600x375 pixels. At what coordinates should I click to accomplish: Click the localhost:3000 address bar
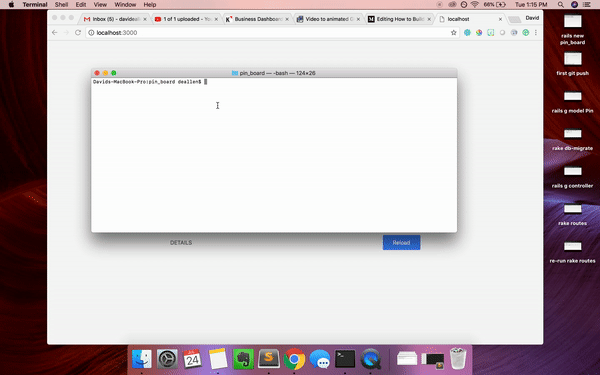pyautogui.click(x=268, y=33)
